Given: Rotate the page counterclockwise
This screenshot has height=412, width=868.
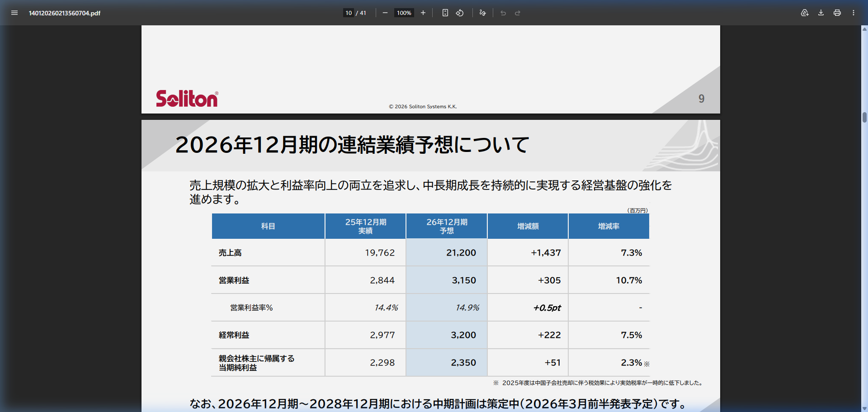Looking at the screenshot, I should point(459,13).
